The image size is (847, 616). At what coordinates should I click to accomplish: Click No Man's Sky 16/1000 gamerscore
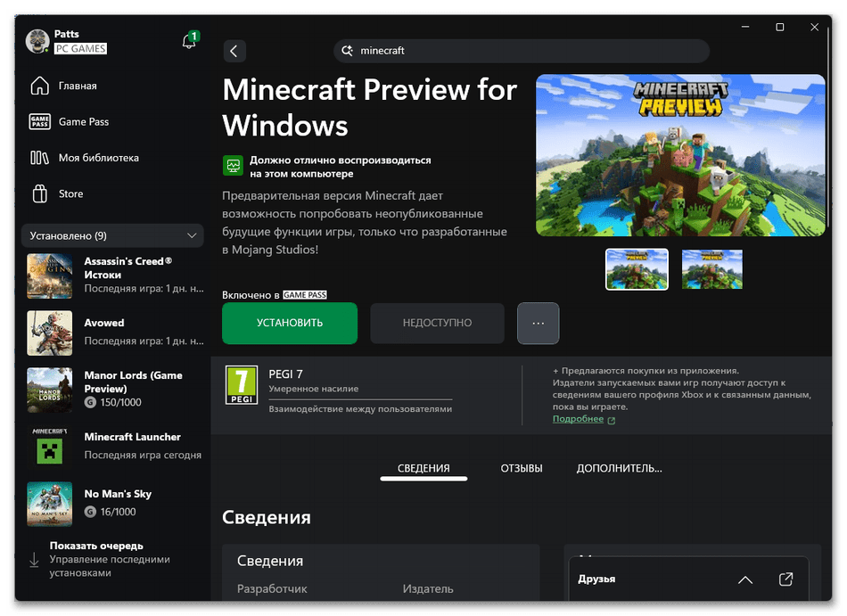click(111, 512)
